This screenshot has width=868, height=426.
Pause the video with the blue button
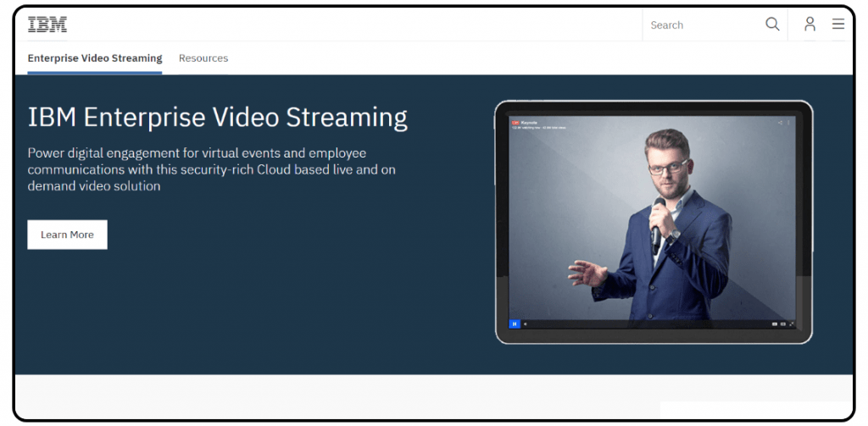pyautogui.click(x=515, y=324)
